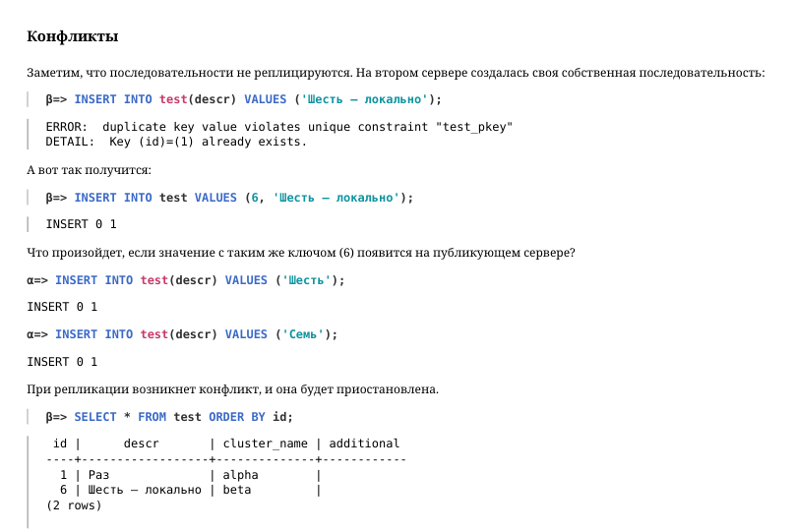Click the heading 'Конфликты'
795x532 pixels.
point(73,36)
